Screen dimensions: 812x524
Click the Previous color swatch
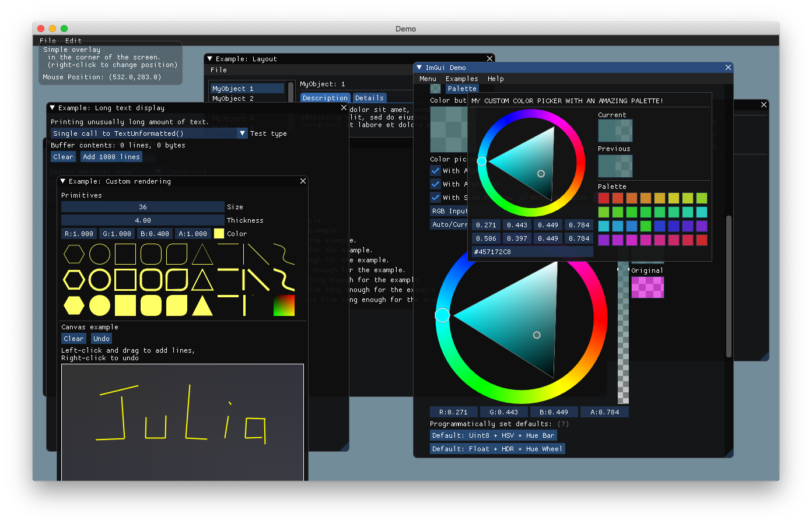(x=615, y=166)
